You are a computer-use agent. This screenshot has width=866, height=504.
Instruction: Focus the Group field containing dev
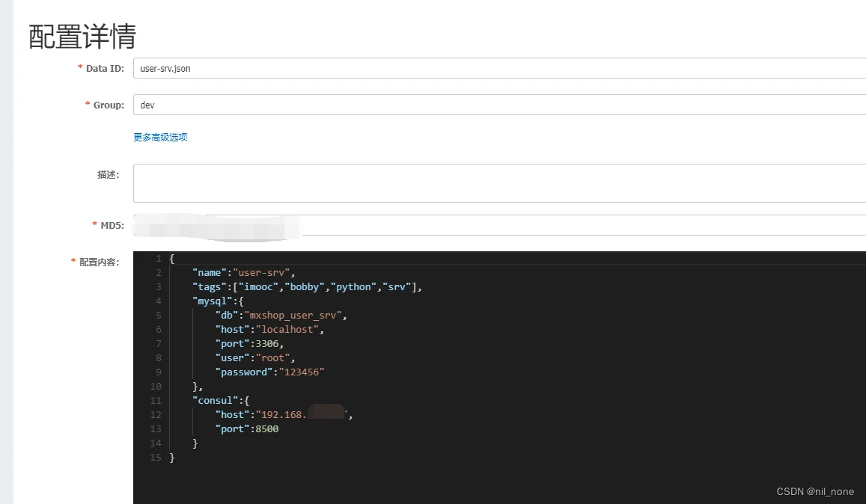click(x=494, y=105)
